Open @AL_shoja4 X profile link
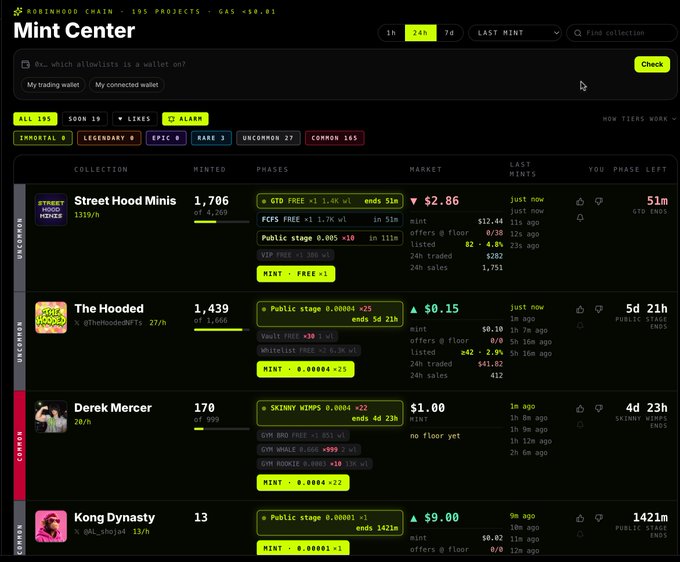Viewport: 680px width, 562px height. (100, 531)
